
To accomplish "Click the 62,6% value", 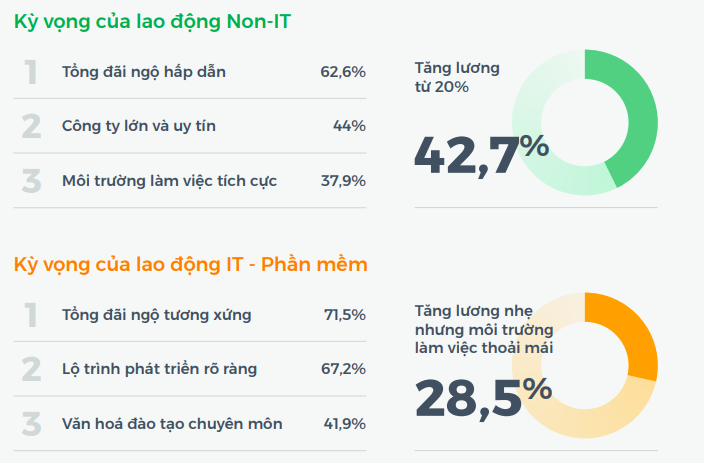I will (x=343, y=72).
